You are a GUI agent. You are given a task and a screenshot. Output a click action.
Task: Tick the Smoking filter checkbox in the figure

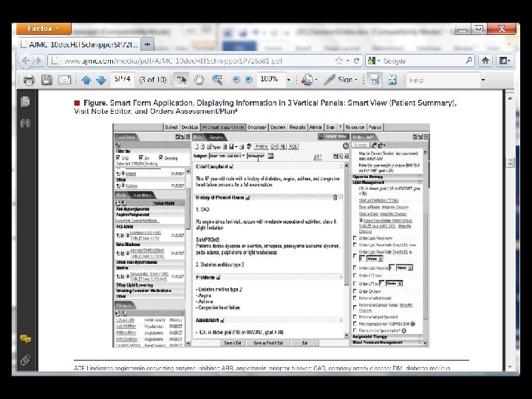tap(161, 158)
